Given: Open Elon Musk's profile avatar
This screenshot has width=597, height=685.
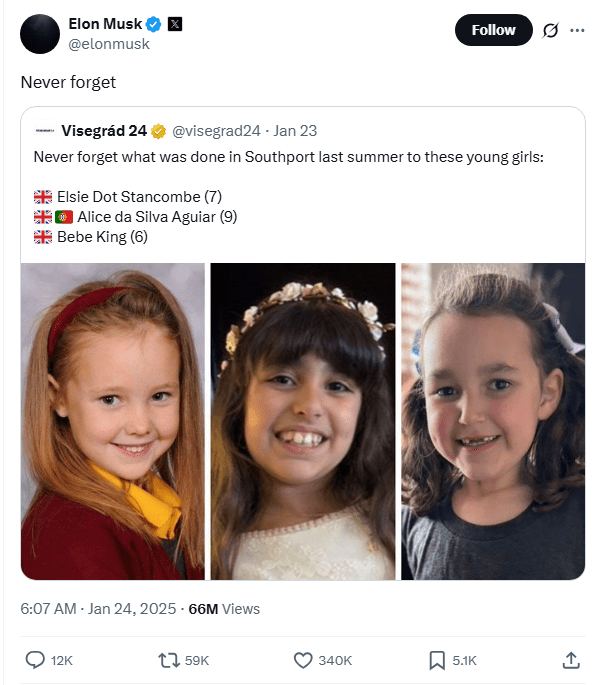Looking at the screenshot, I should coord(40,34).
